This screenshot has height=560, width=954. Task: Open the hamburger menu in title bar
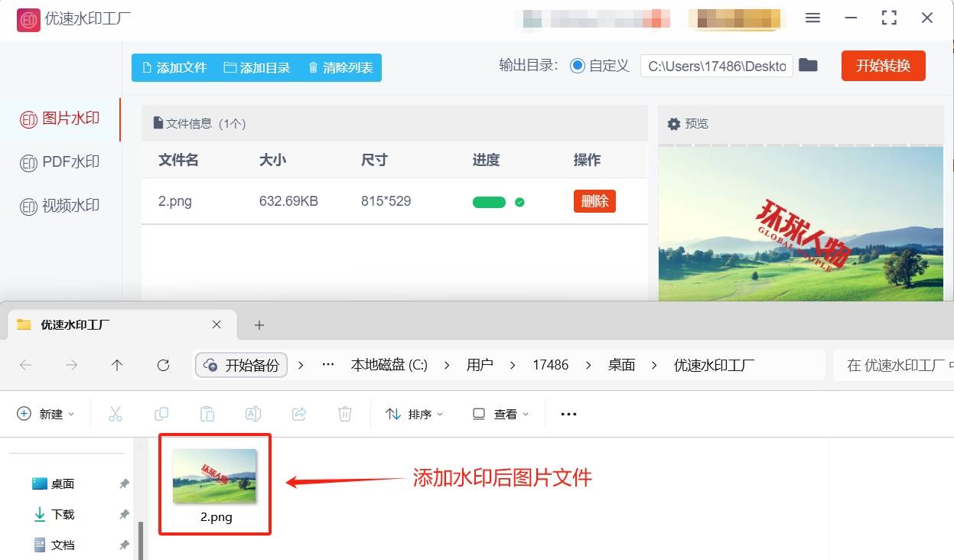813,18
